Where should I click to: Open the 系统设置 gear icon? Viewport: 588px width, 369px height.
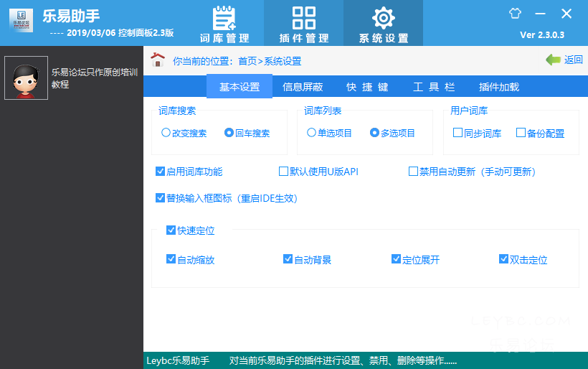[383, 18]
